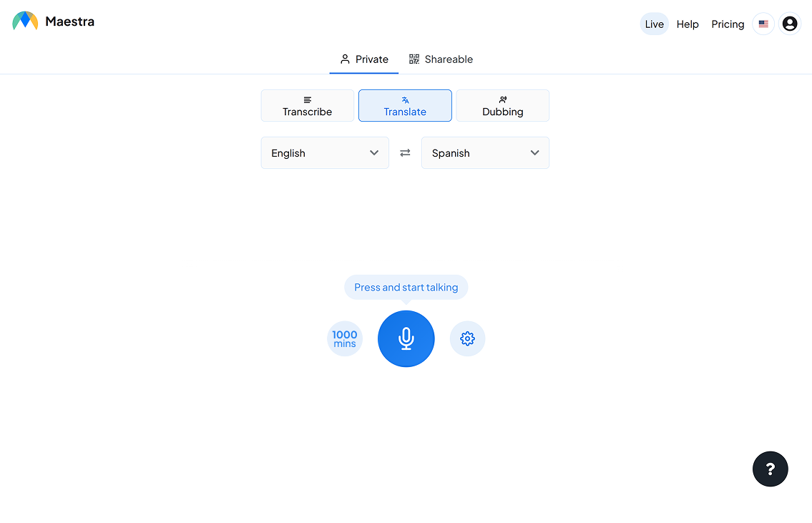
Task: Switch to the Shareable tab
Action: point(441,59)
